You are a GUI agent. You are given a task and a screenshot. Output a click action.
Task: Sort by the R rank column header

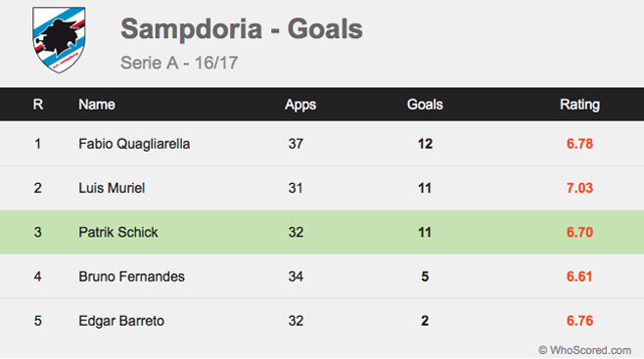(x=38, y=105)
